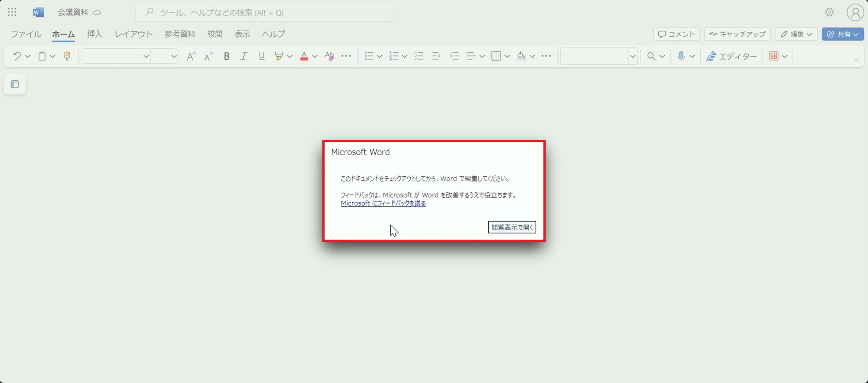This screenshot has height=383, width=868.
Task: Click the search box for tools and help
Action: coord(264,13)
